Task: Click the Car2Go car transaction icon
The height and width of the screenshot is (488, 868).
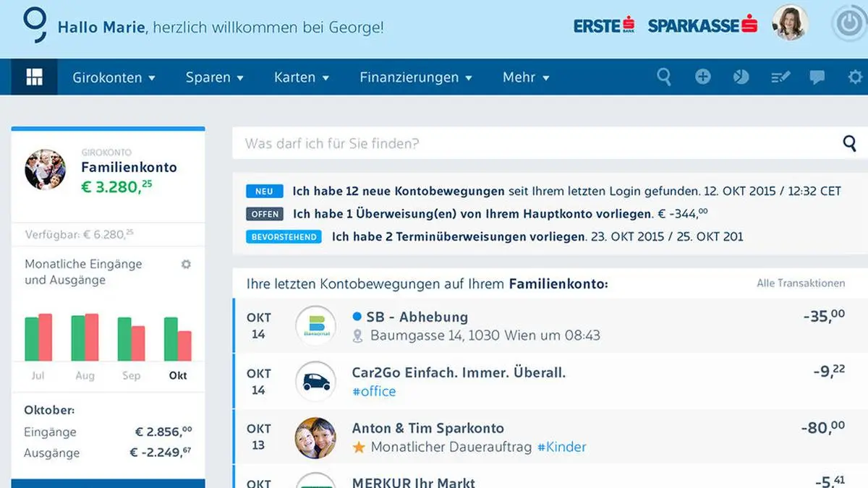Action: click(x=315, y=382)
